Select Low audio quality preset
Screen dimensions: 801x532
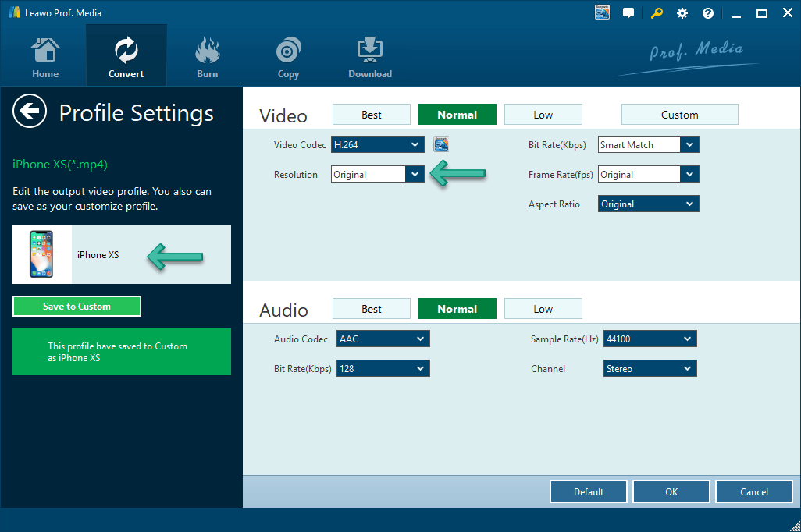pyautogui.click(x=543, y=309)
